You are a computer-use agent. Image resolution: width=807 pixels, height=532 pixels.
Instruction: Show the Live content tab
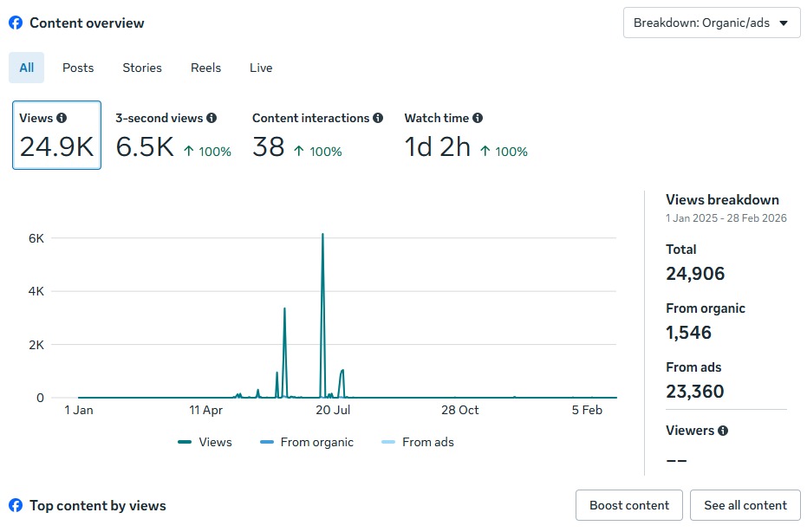pos(261,68)
